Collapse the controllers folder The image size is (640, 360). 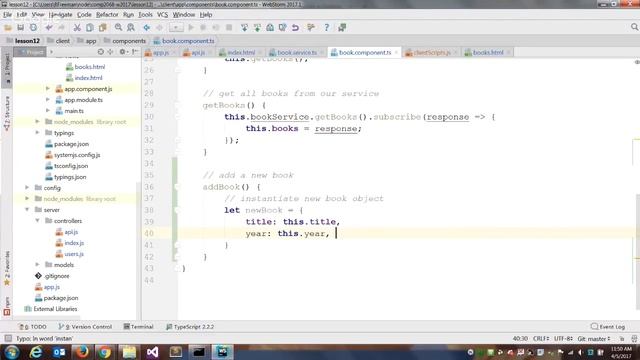point(37,221)
